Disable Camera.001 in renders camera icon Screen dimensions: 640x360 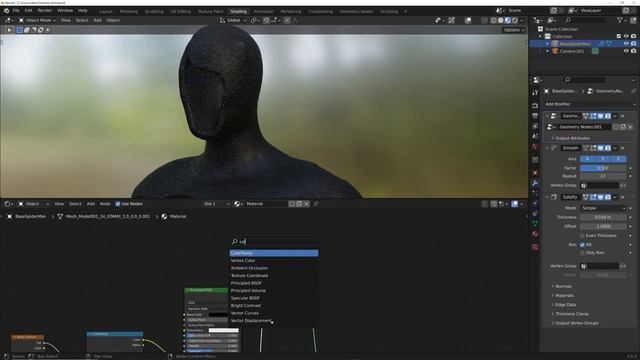633,51
